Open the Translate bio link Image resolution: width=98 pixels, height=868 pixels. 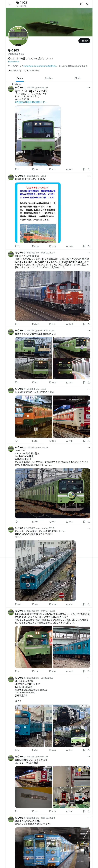14,62
